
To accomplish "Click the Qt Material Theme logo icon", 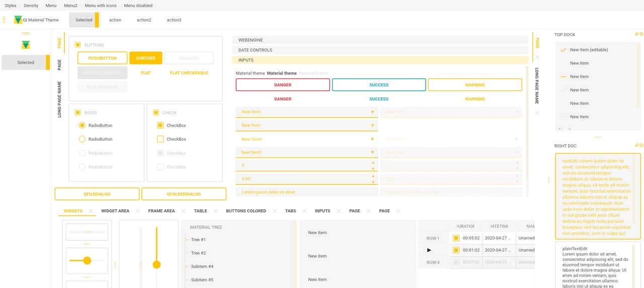I will click(18, 20).
